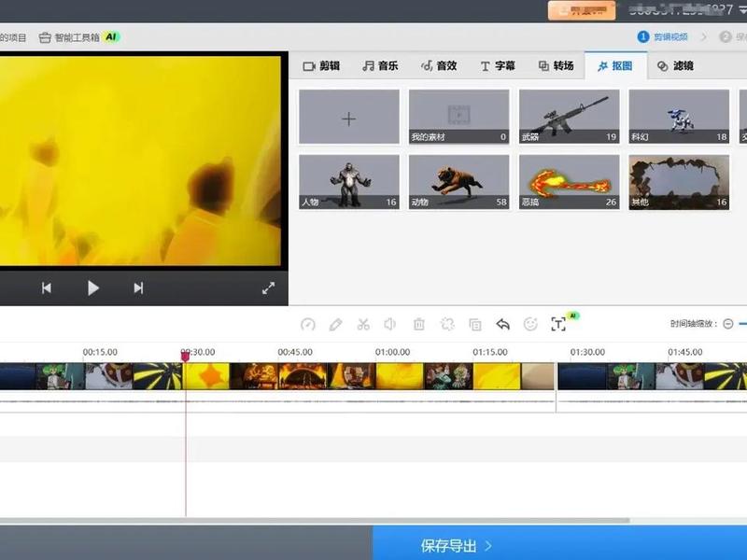Click the orange button in title bar
This screenshot has width=747, height=560.
tap(582, 10)
